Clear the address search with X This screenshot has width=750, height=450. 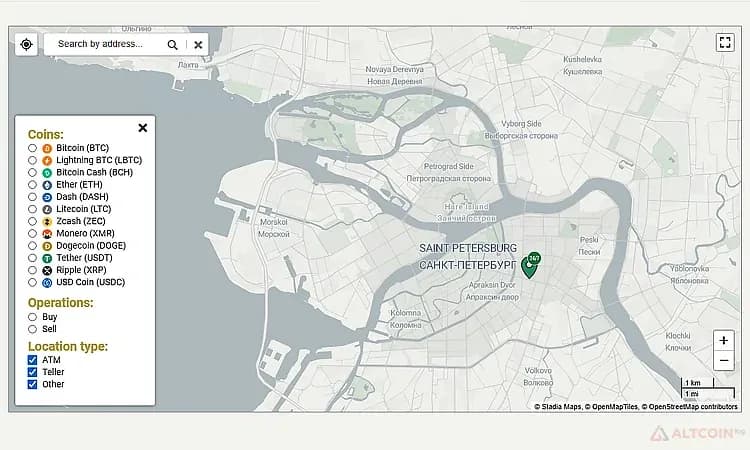pos(198,44)
